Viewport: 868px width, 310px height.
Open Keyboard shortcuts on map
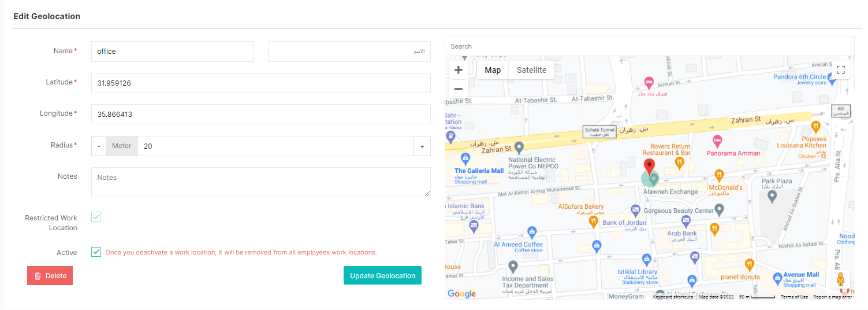673,297
